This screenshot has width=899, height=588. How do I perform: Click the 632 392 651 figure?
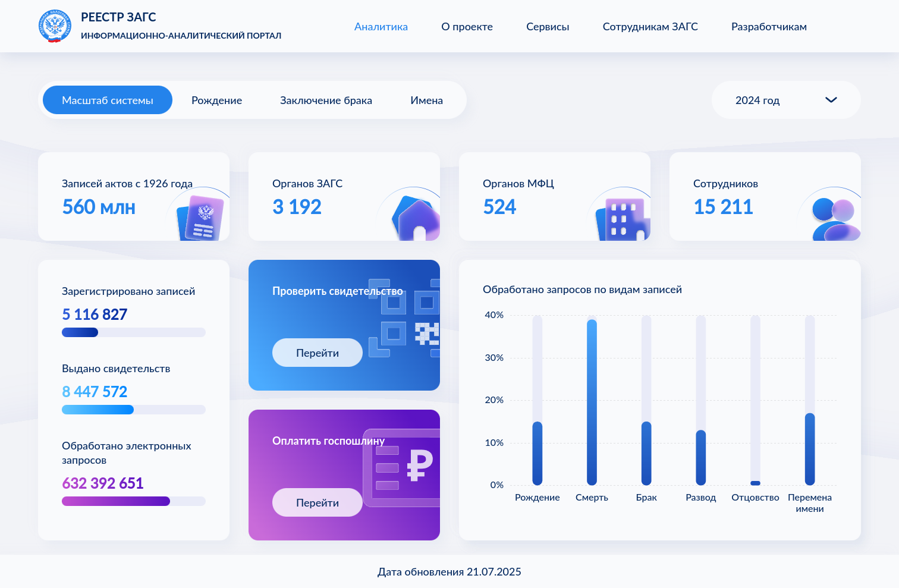pos(103,483)
